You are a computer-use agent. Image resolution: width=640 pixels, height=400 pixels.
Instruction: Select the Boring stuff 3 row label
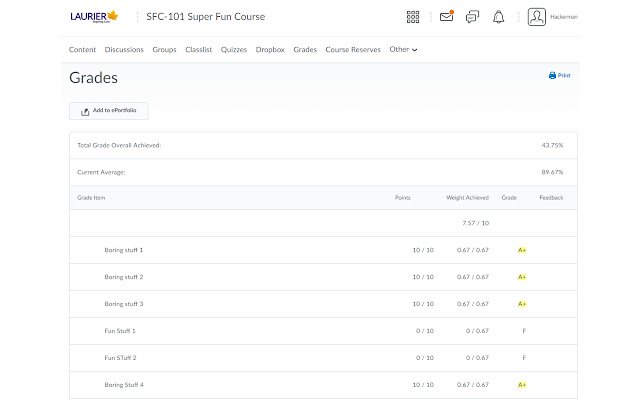pyautogui.click(x=124, y=304)
